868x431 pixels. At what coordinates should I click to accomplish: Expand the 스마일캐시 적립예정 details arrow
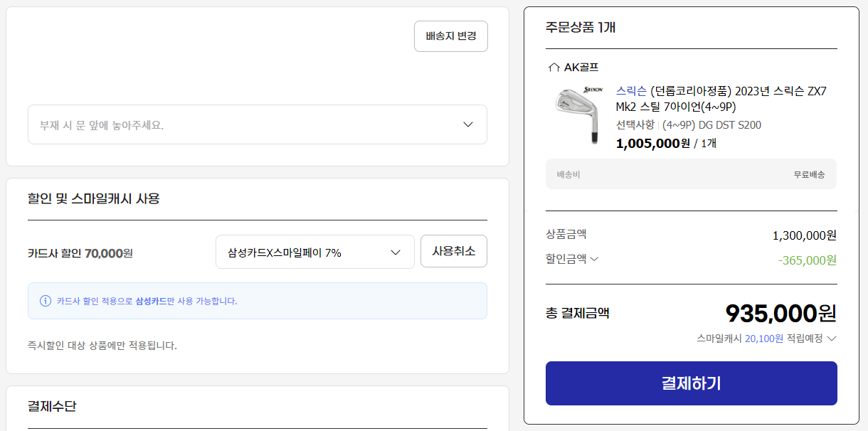coord(831,339)
